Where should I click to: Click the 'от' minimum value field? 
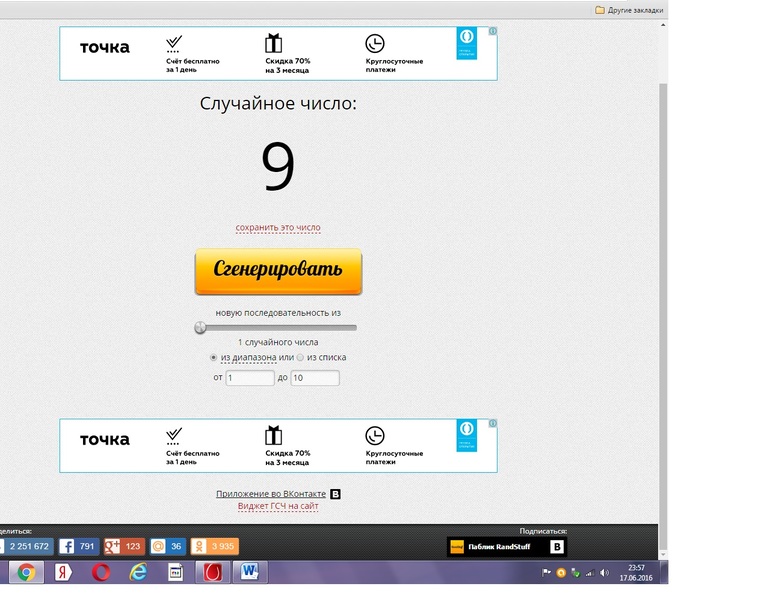[x=249, y=378]
